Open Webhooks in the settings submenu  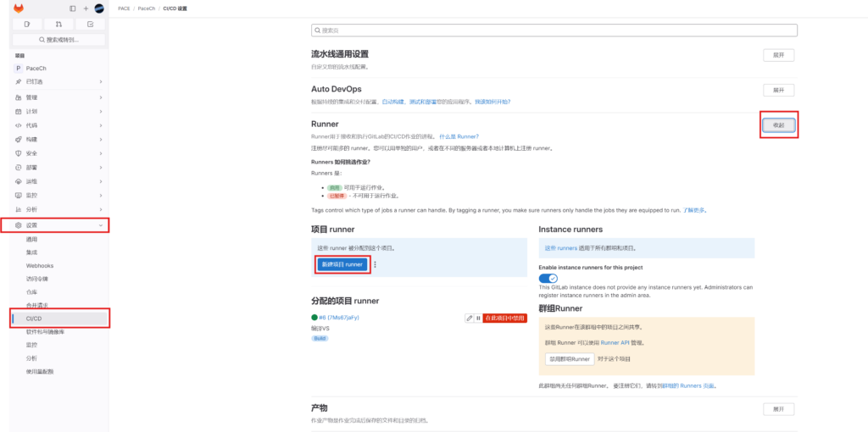(x=39, y=265)
